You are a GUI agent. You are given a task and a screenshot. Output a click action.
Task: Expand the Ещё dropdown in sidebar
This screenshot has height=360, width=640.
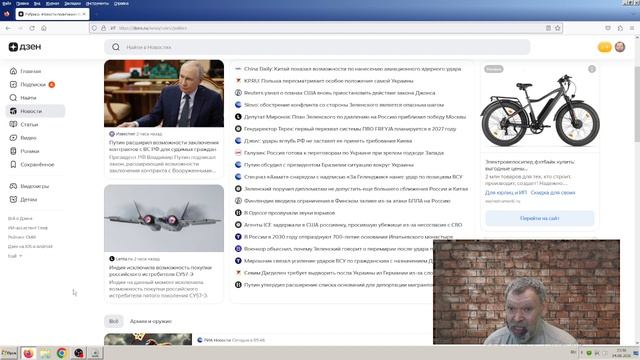15,256
